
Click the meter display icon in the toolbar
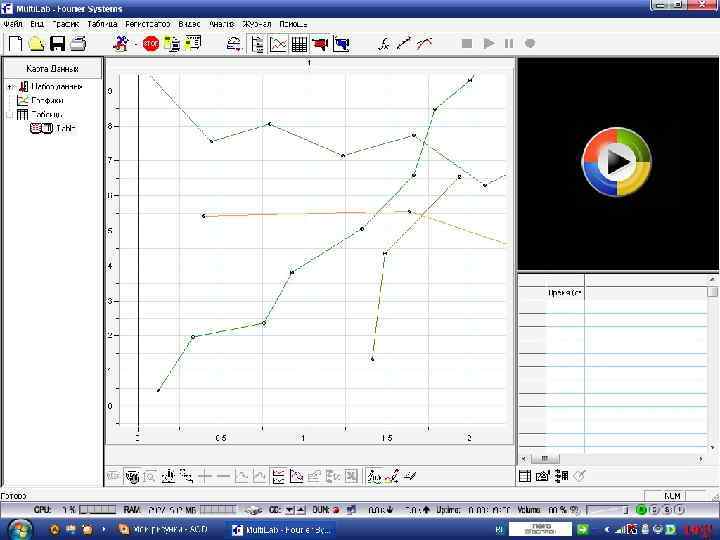coord(234,44)
